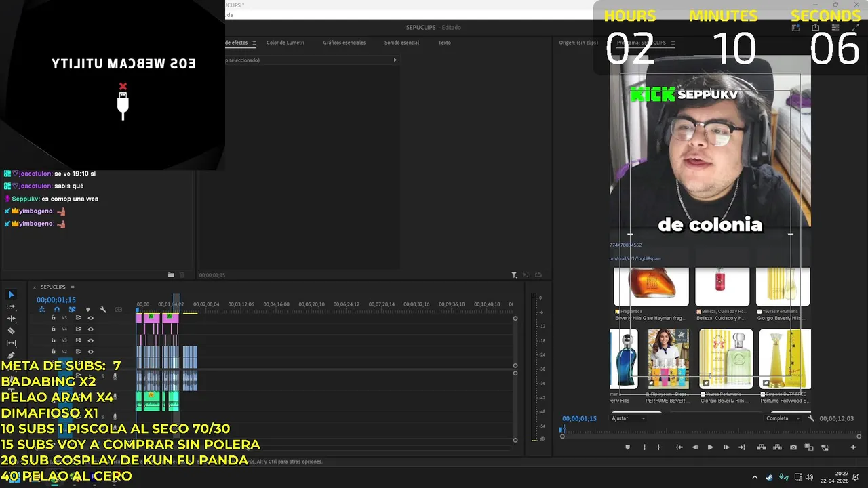This screenshot has height=488, width=868.
Task: Open Program Monitor button editor plus
Action: (853, 447)
